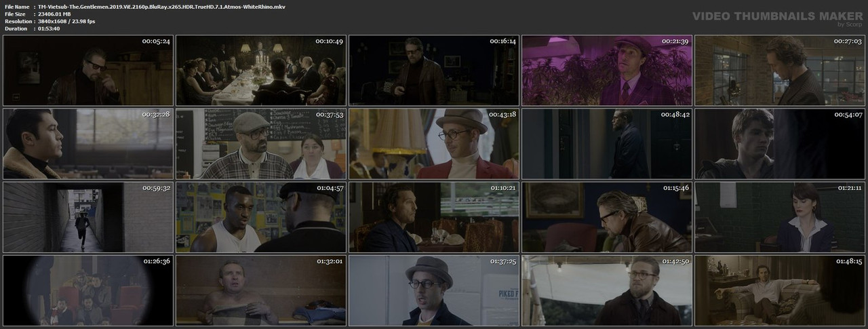Select the red jacket thumbnail at 00:43:18
This screenshot has height=329, width=868.
tap(434, 143)
